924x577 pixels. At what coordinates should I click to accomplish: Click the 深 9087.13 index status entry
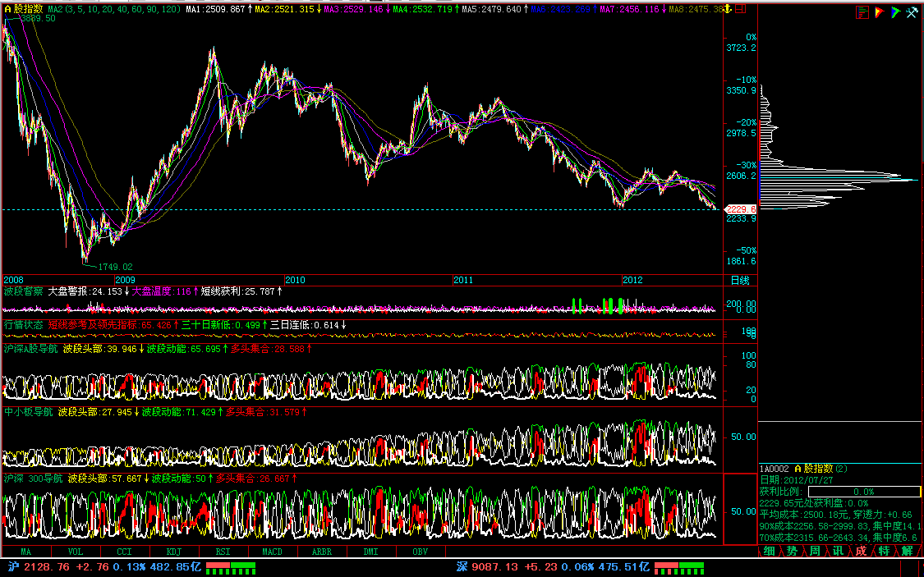(553, 567)
